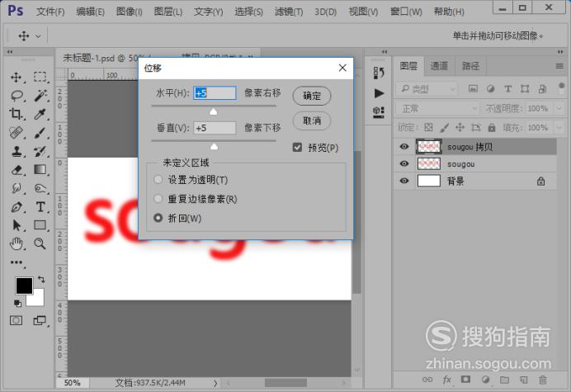Choose 设置为透明(T) radio option
The image size is (571, 392).
158,180
